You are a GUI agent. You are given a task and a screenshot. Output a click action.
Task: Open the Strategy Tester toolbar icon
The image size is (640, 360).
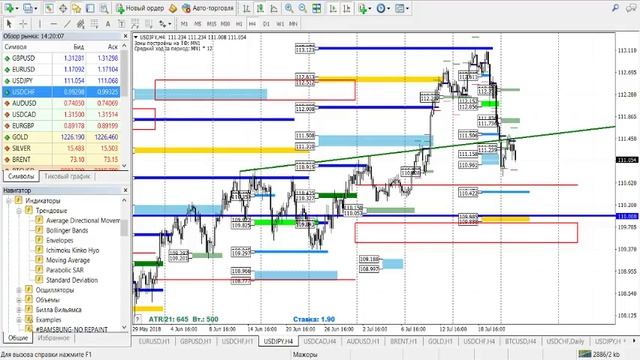point(104,8)
